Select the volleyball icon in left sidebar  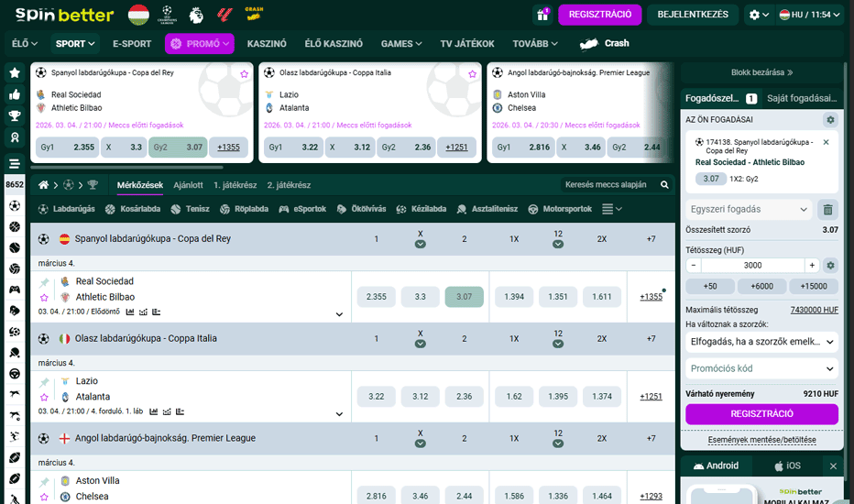(15, 268)
